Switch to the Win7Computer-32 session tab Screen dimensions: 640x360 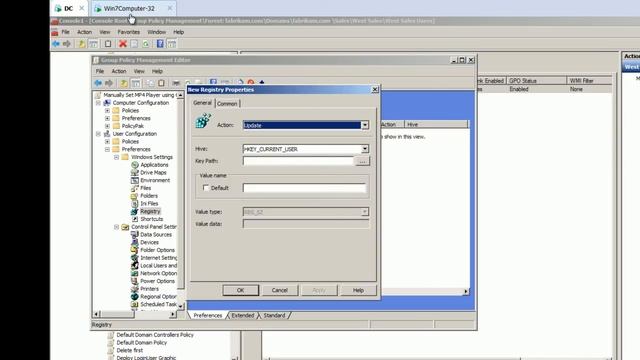click(133, 8)
